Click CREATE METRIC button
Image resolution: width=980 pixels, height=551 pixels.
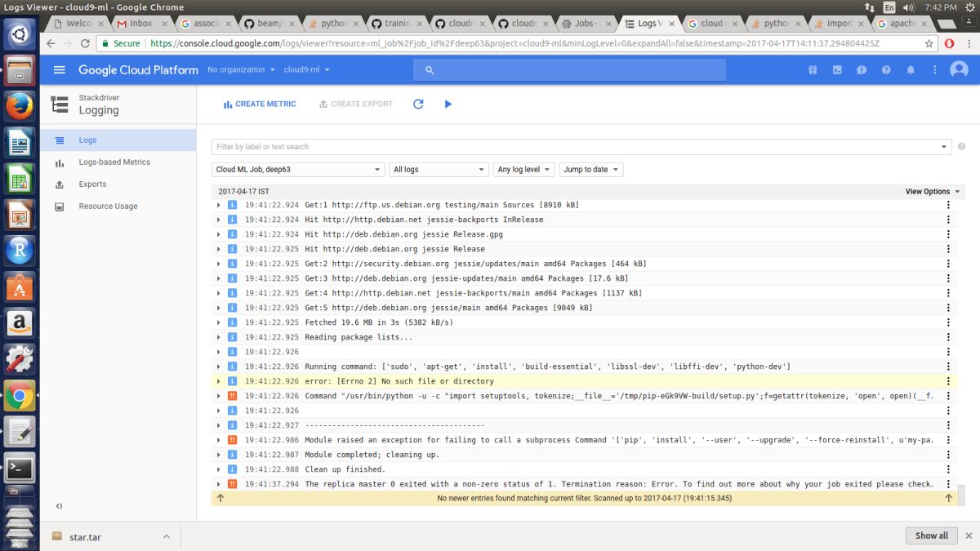pos(260,104)
